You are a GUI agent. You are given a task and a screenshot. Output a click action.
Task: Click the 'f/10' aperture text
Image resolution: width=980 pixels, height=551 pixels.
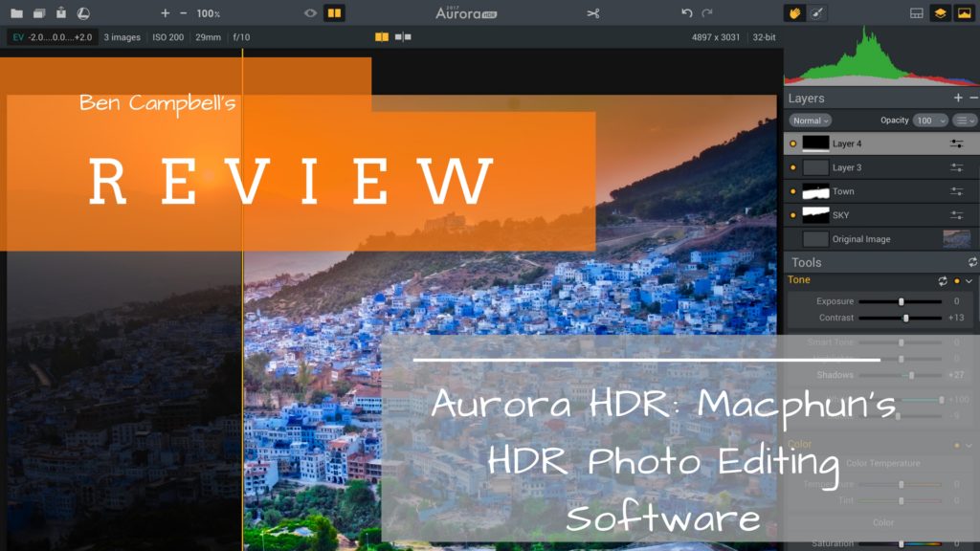241,37
